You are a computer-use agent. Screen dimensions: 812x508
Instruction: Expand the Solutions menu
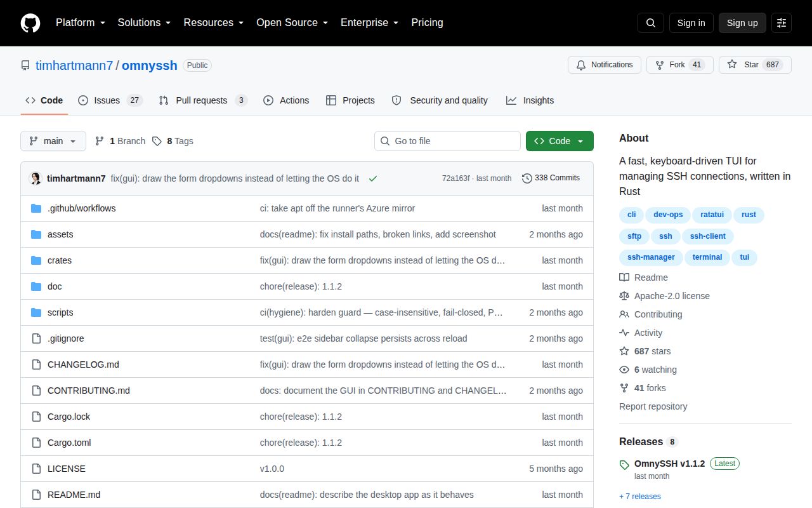coord(145,23)
